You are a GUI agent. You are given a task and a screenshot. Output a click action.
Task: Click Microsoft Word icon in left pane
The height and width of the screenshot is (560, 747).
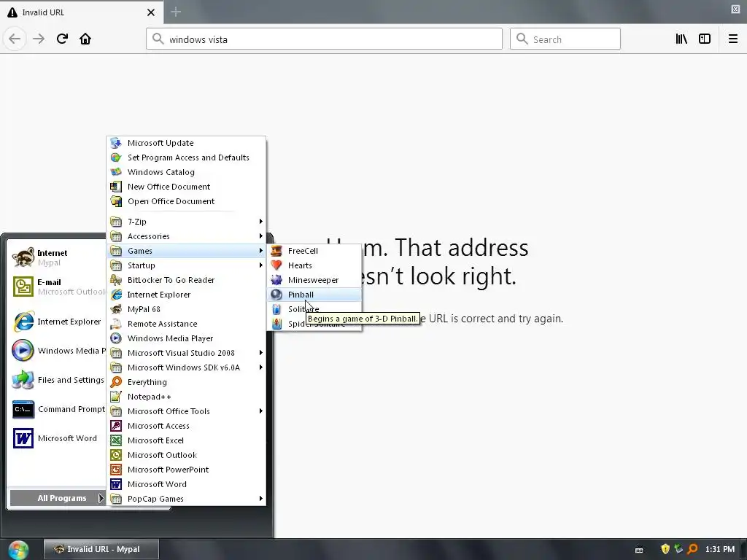pyautogui.click(x=23, y=438)
